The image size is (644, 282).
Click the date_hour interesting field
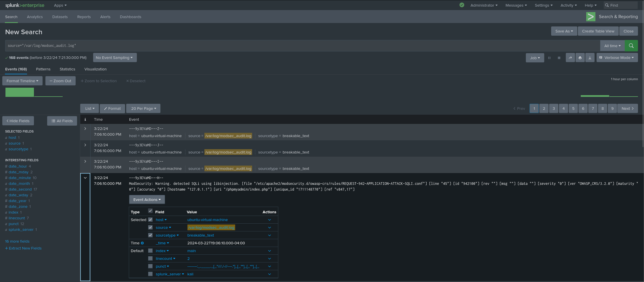pos(18,166)
